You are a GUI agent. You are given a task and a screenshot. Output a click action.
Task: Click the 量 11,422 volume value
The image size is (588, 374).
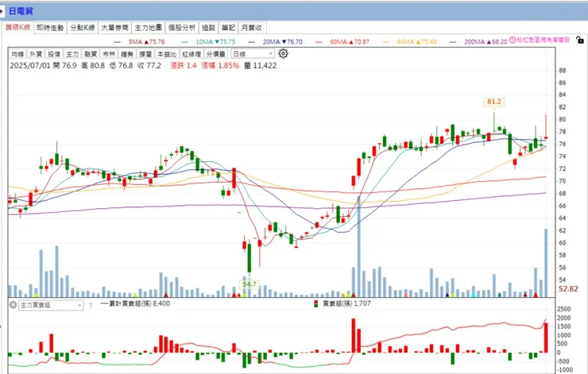[260, 66]
